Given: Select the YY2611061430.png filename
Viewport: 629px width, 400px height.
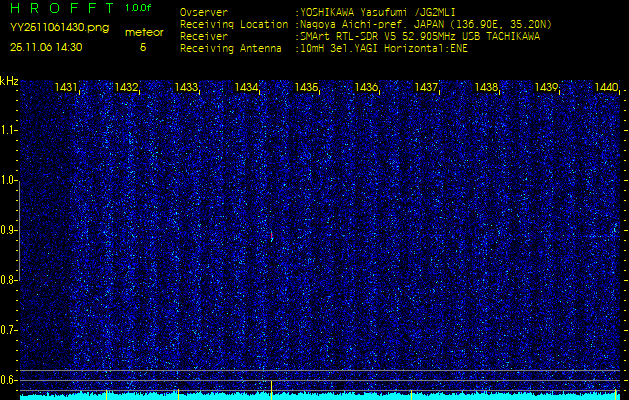Looking at the screenshot, I should point(52,27).
